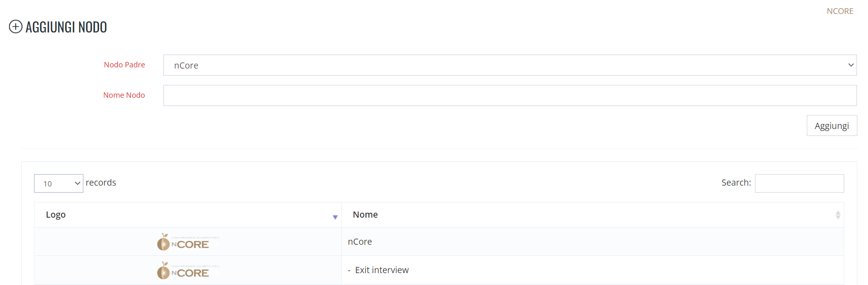Click the records label

[x=101, y=182]
